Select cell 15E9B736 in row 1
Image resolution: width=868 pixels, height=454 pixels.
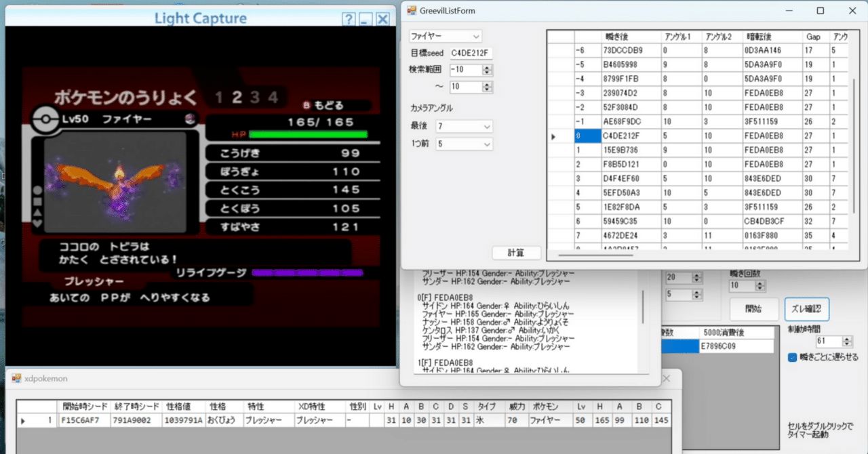click(x=631, y=150)
